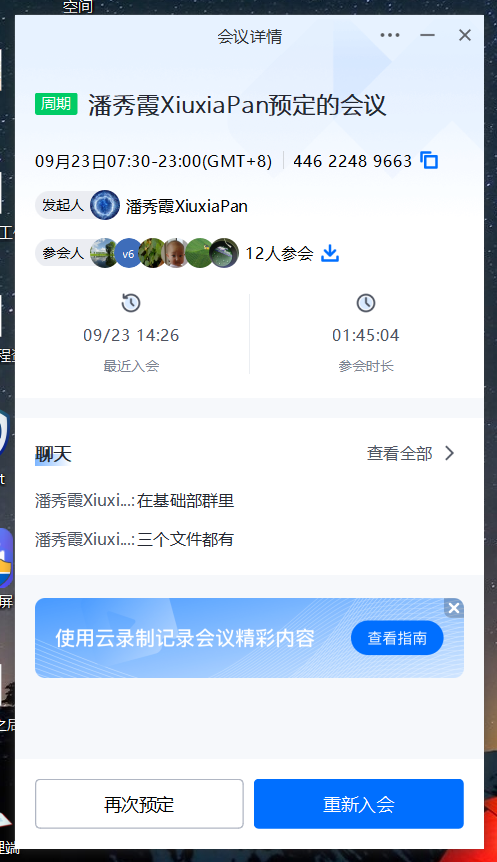Click the first landscape participant avatar

click(102, 253)
